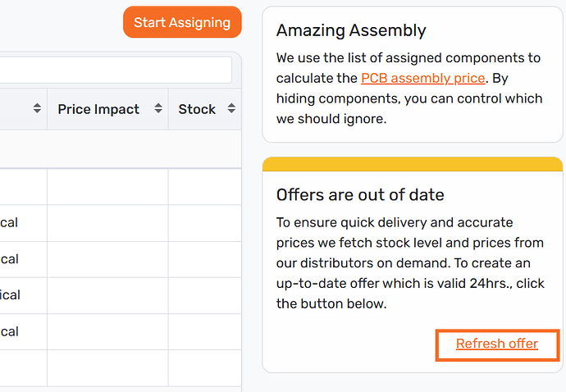Click the second-row Price Impact cell
566x392 pixels.
(x=107, y=223)
